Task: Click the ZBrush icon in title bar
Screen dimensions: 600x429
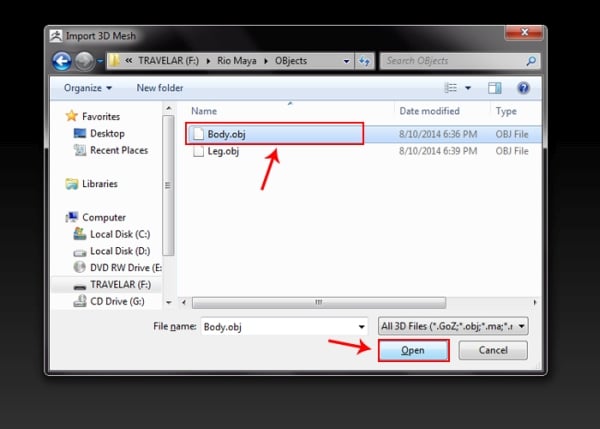Action: tap(56, 36)
